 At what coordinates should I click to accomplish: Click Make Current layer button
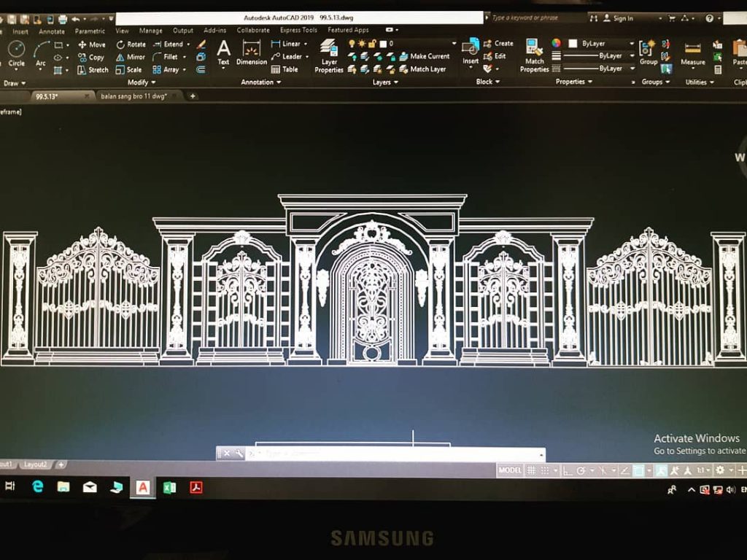click(x=424, y=56)
